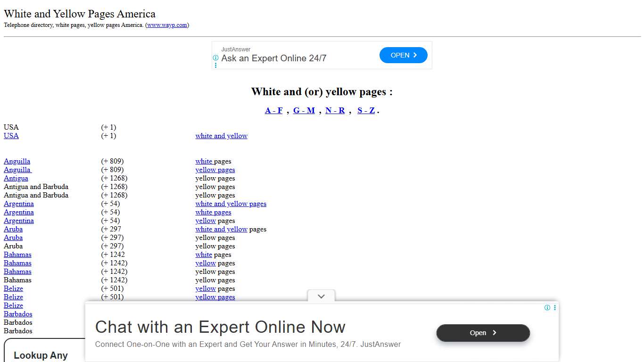
Task: Open the three-dot menu on the top ad
Action: pos(215,65)
